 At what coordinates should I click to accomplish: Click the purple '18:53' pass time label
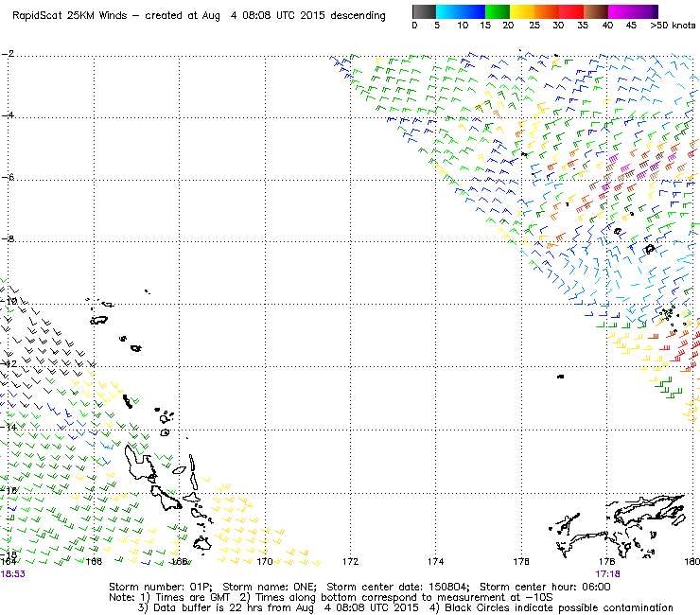[x=12, y=574]
